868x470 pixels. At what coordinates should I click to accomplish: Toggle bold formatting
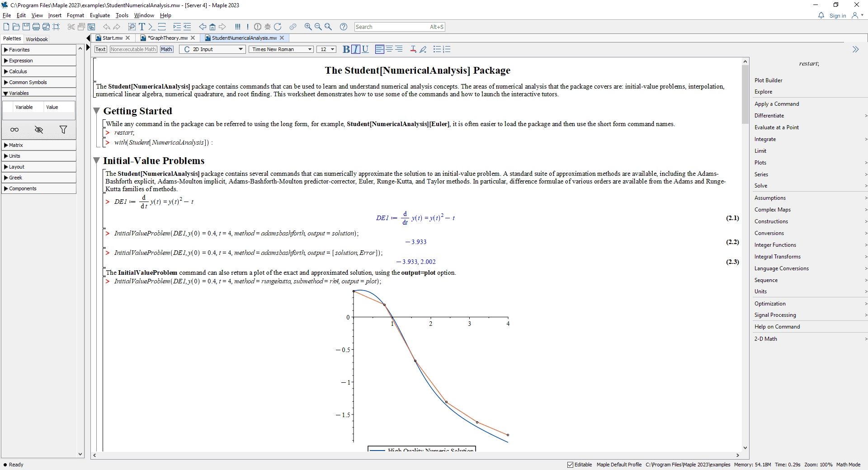click(346, 49)
